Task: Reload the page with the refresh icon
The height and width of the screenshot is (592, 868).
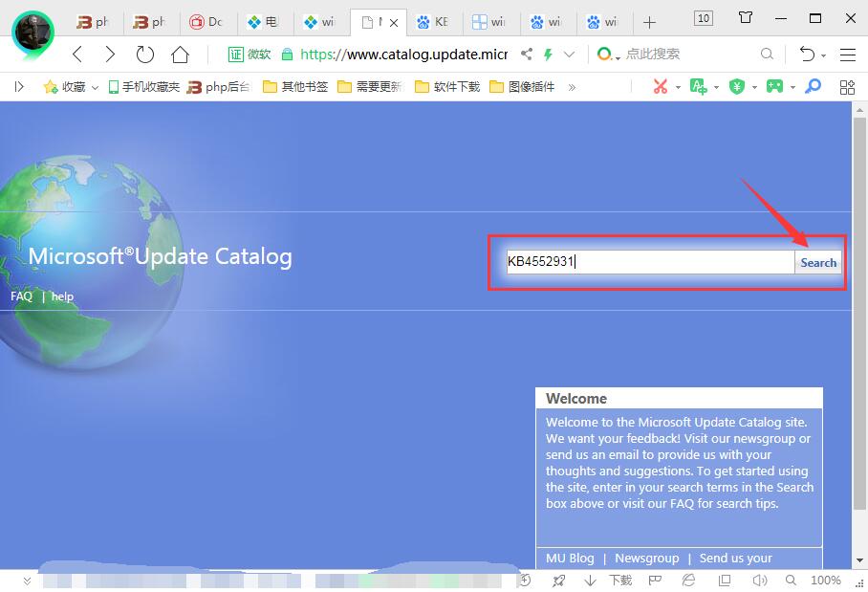Action: 145,55
